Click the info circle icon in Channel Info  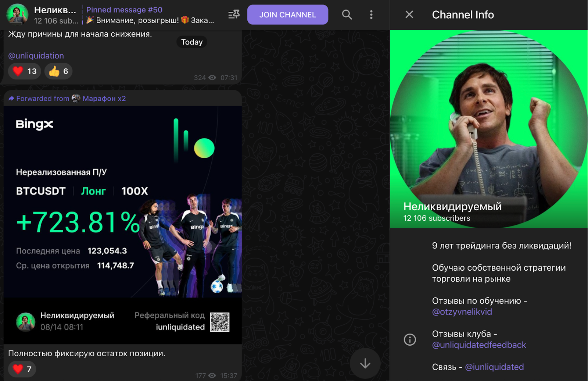pos(410,339)
